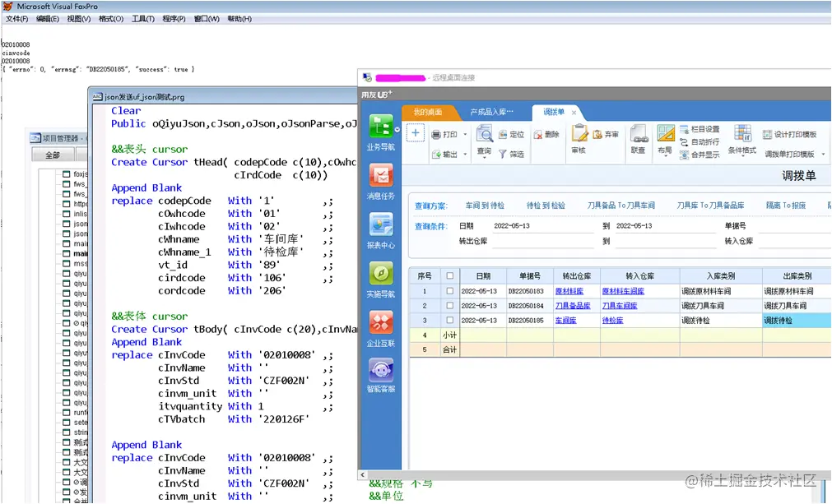
Task: Click the 定位 locate icon
Action: coord(503,135)
